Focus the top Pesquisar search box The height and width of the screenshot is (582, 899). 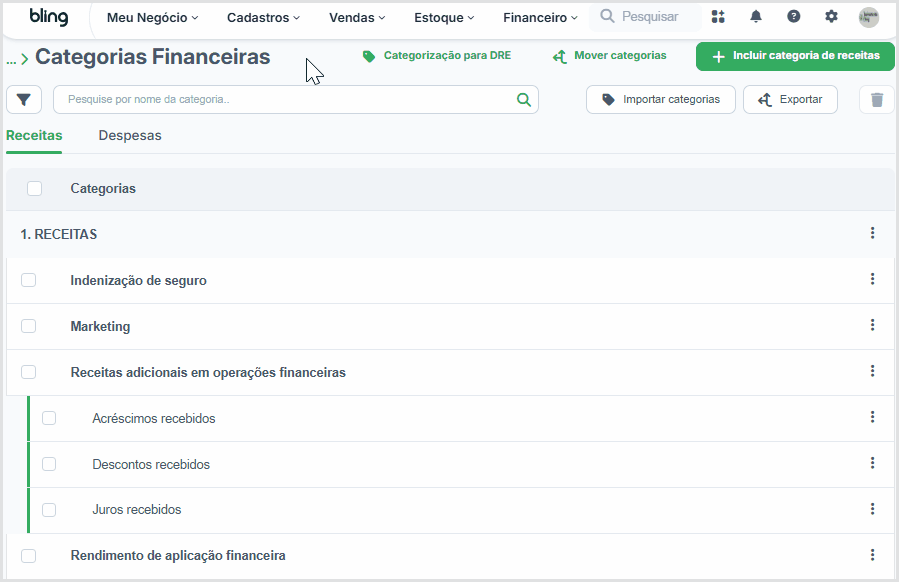tap(645, 17)
